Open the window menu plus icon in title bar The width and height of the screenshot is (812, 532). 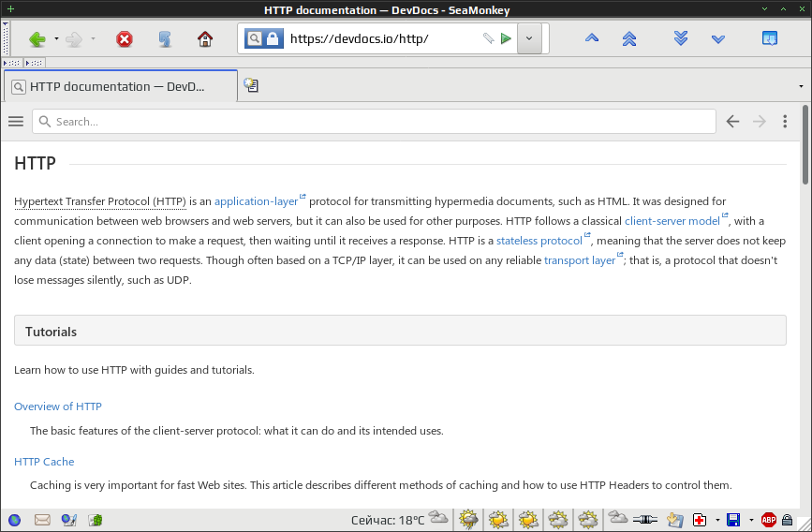(10, 8)
